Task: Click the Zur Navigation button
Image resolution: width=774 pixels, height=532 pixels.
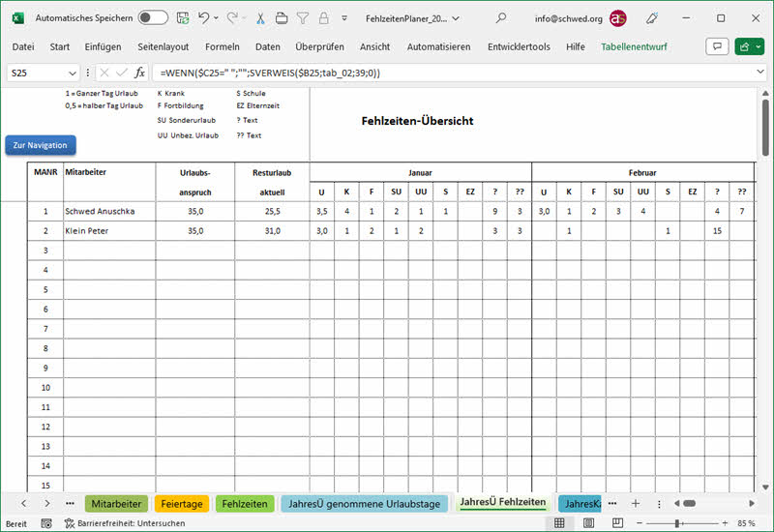Action: click(x=41, y=145)
